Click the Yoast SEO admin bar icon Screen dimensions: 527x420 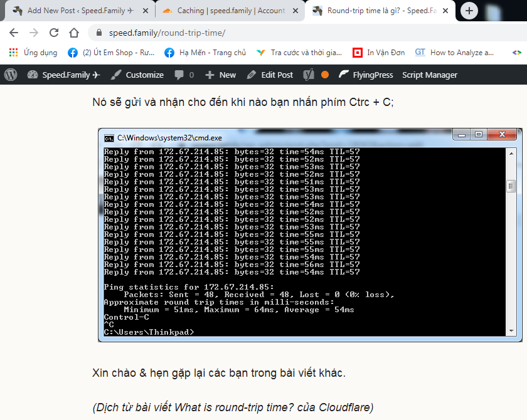308,75
